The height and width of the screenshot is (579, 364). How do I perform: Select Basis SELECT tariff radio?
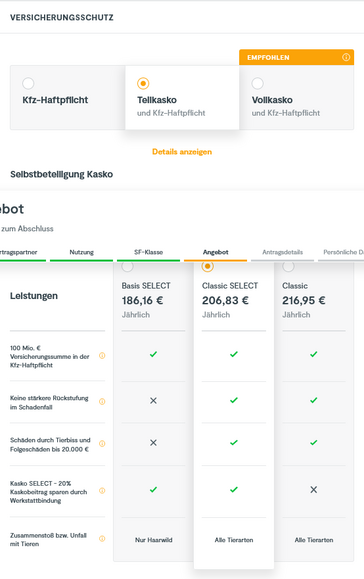127,266
